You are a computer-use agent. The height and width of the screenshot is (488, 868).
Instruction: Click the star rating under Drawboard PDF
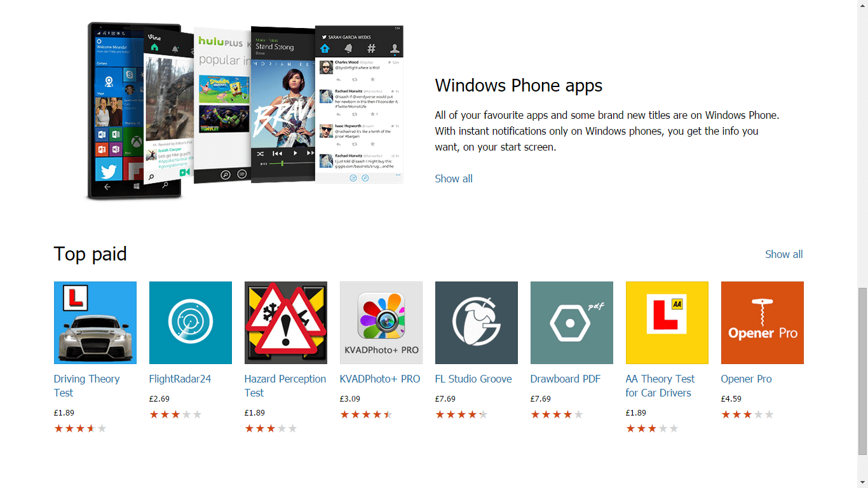pyautogui.click(x=557, y=414)
